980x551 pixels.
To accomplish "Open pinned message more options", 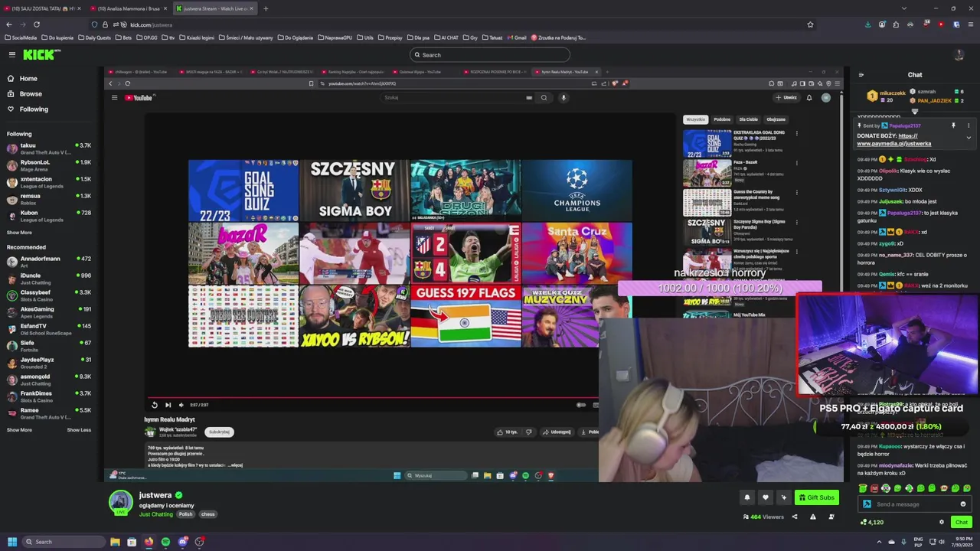I will pos(969,126).
